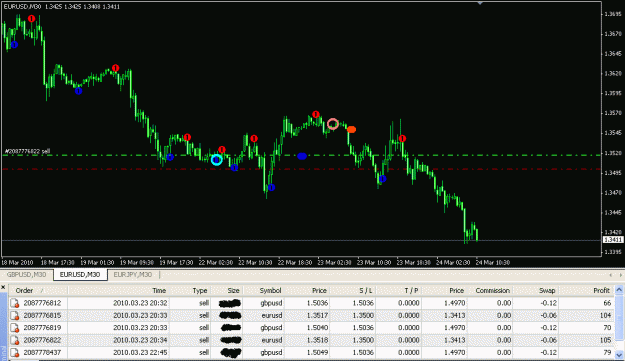Select order number 2087776815
This screenshot has height=361, width=625.
(x=42, y=316)
